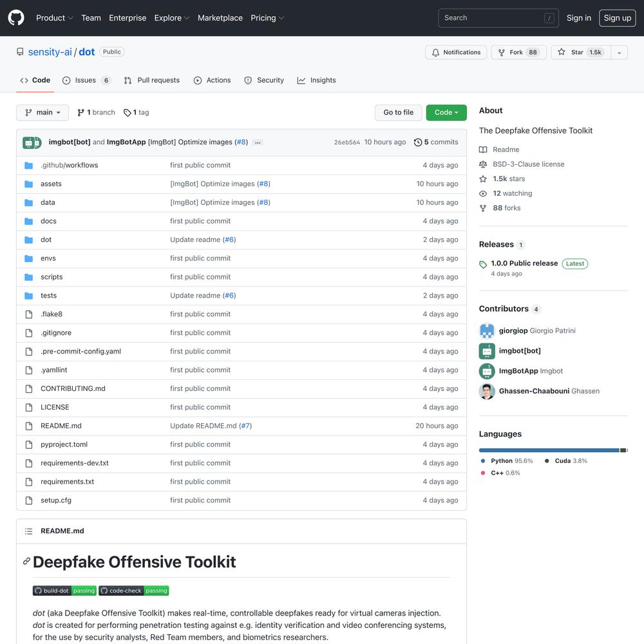Open Ghassen-Chaabouni contributor avatar
The image size is (644, 644).
point(487,391)
